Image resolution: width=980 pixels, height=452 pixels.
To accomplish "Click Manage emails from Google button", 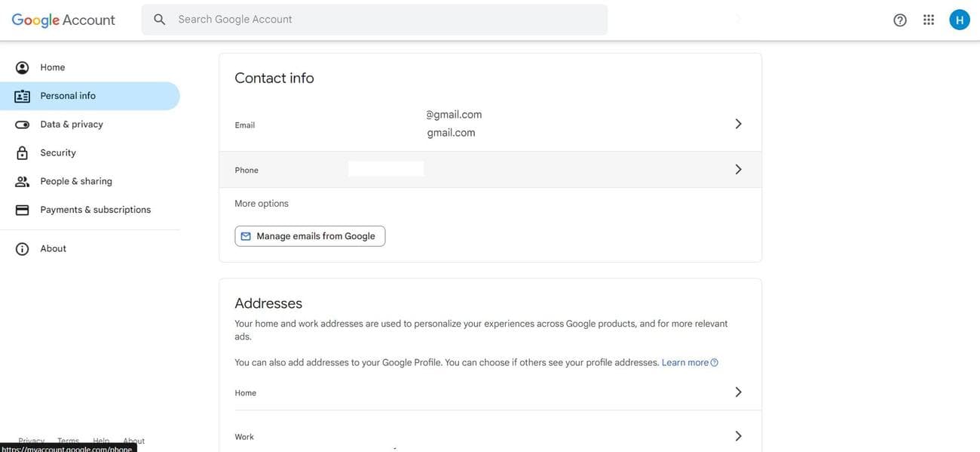I will tap(310, 236).
